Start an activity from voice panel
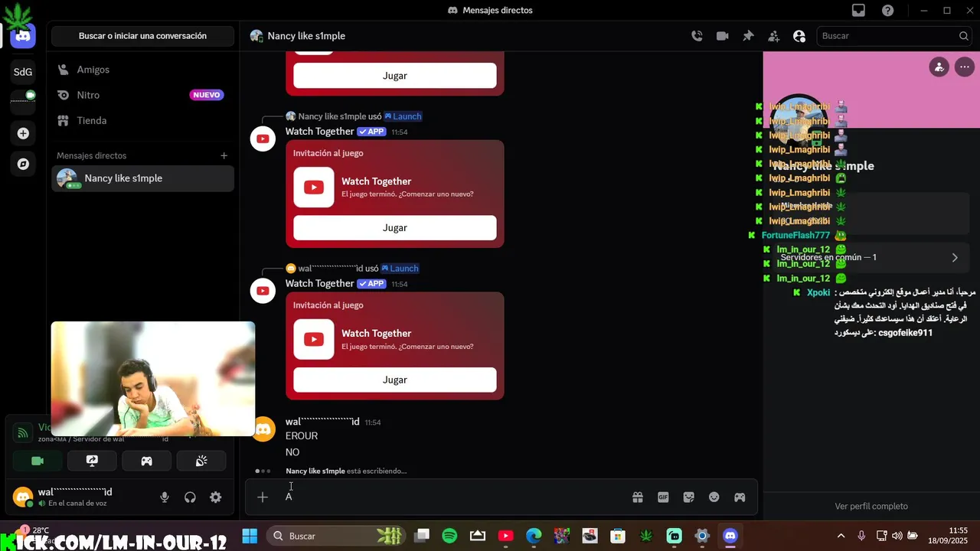 tap(146, 461)
